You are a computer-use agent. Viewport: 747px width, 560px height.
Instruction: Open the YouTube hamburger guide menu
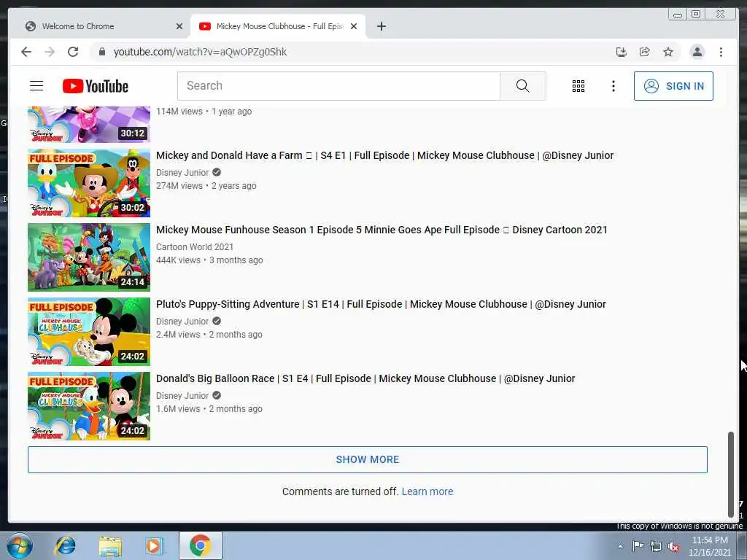(x=36, y=86)
